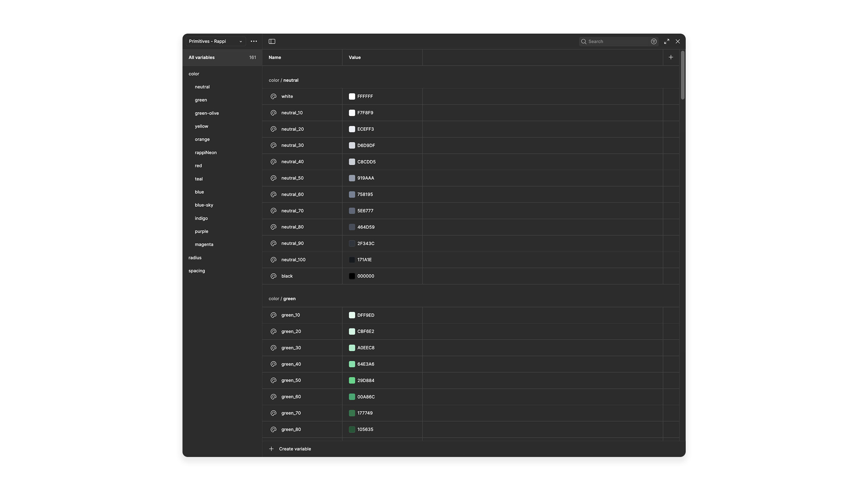The height and width of the screenshot is (495, 868).
Task: Open the color swatch for green_50
Action: coord(351,381)
